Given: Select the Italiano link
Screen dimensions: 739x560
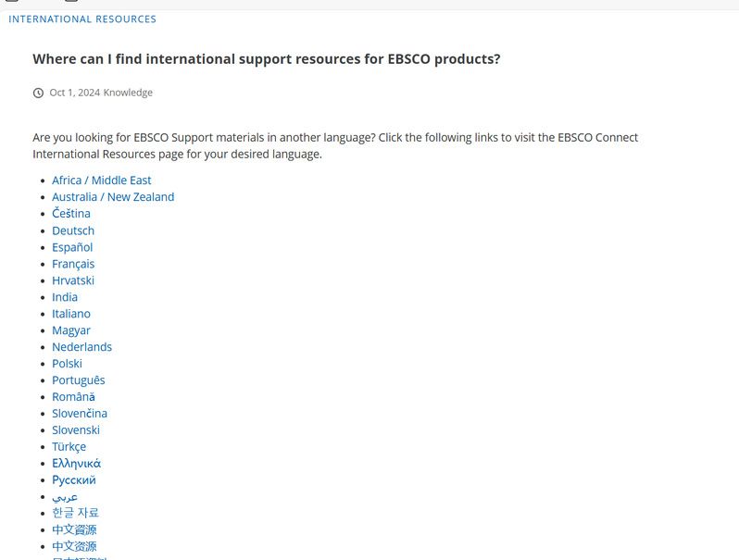Looking at the screenshot, I should click(71, 314).
